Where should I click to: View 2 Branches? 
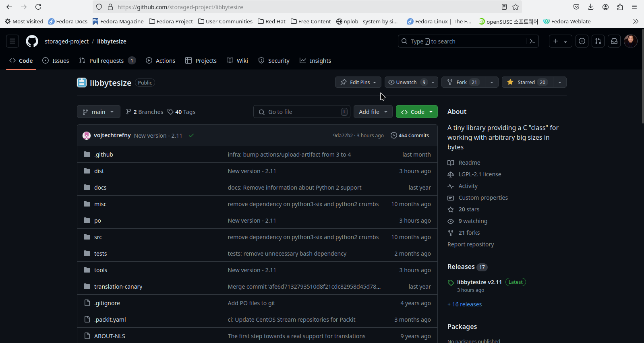145,112
